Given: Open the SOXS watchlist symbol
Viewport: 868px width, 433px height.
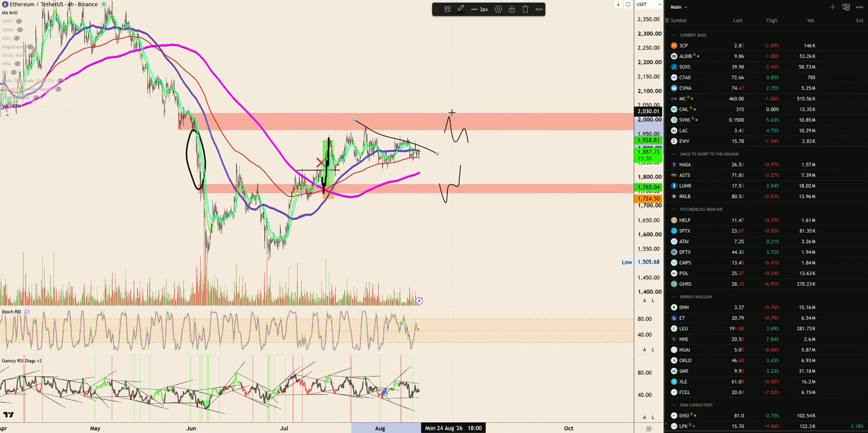Looking at the screenshot, I should tap(684, 67).
